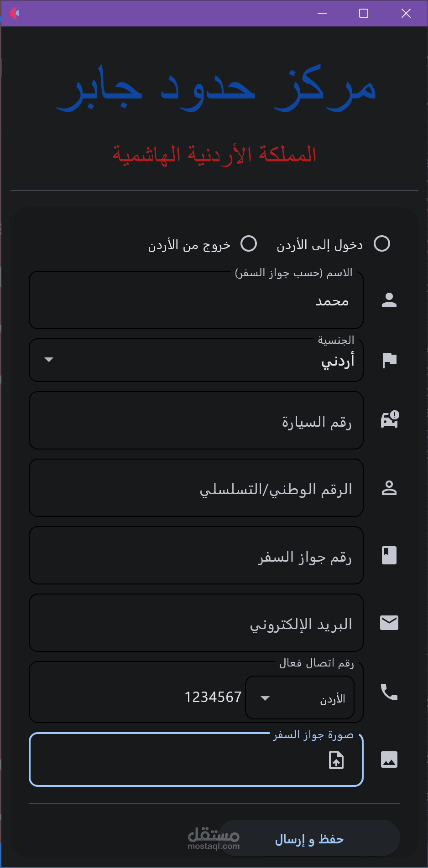428x868 pixels.
Task: Click the person outline icon beside الرقم الوطني
Action: pos(389,488)
